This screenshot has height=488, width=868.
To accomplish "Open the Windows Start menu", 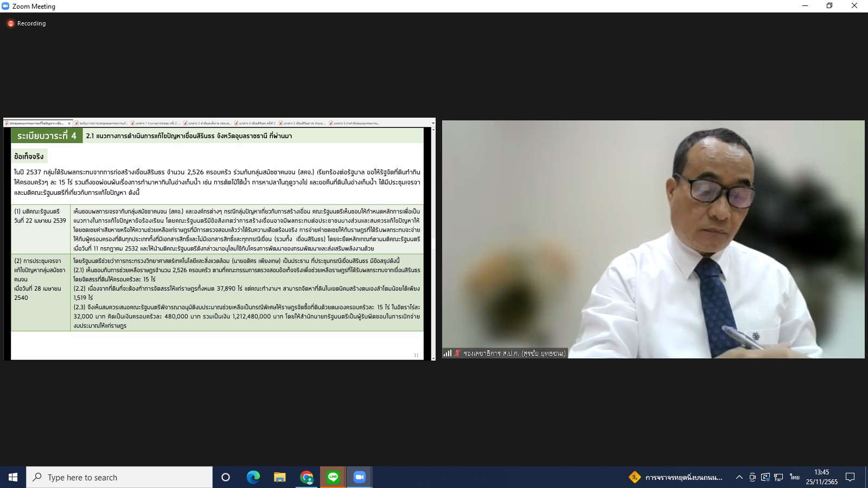I will [x=13, y=477].
